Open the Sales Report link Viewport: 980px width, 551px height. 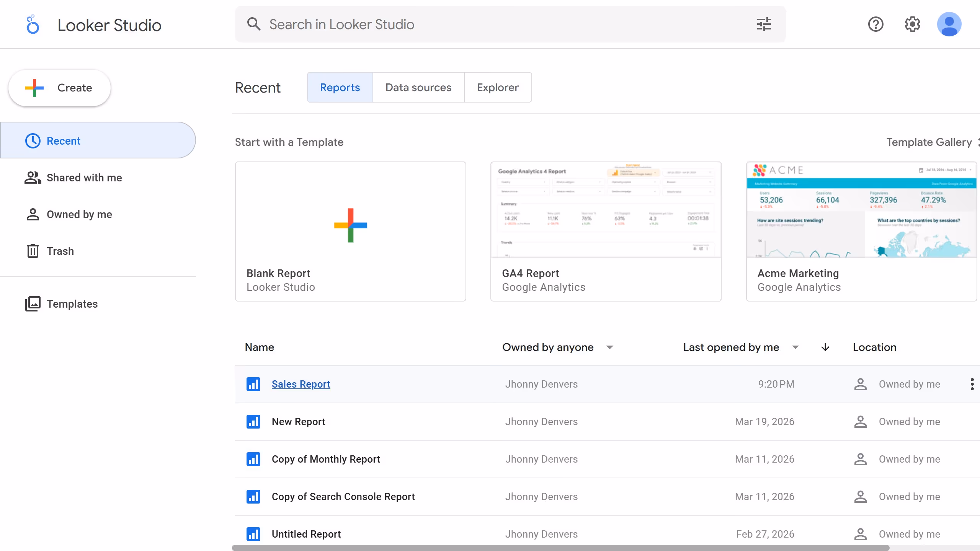[301, 384]
